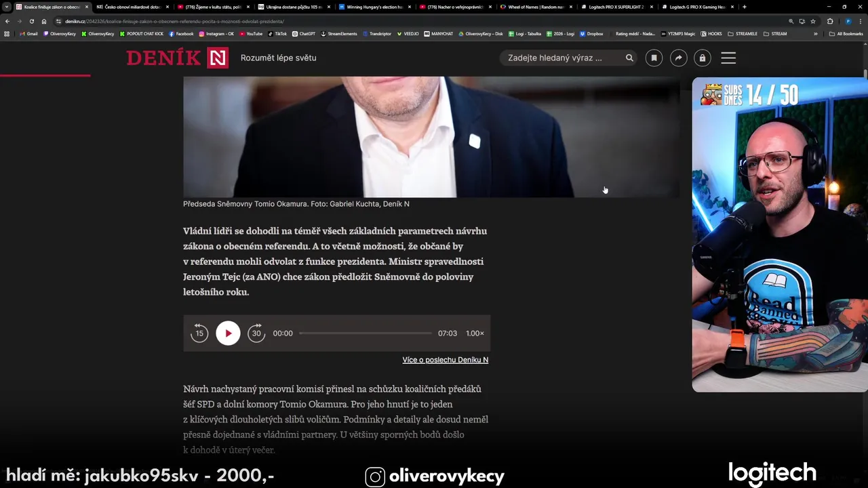Open the YT2MP3 Magic bookmark
The width and height of the screenshot is (868, 488).
(678, 33)
